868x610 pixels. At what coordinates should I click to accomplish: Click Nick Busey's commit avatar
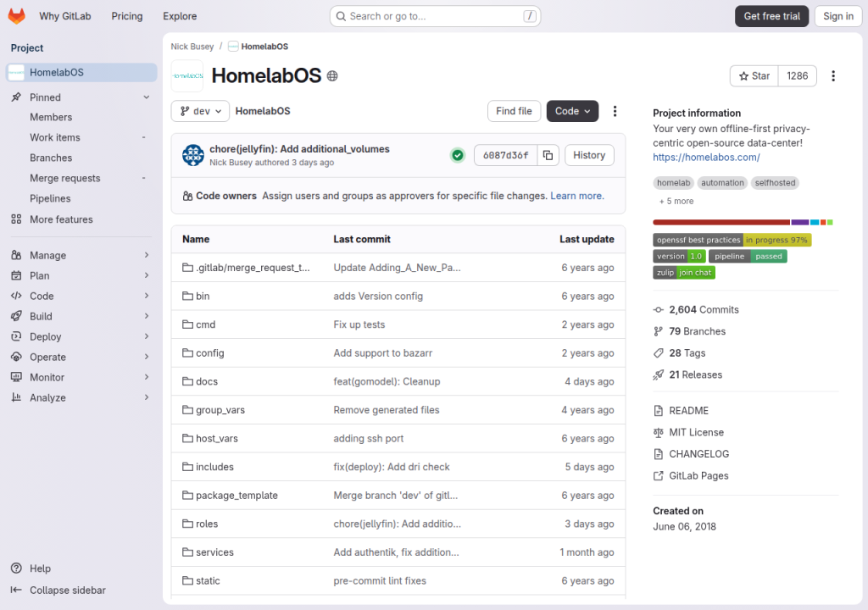coord(193,156)
